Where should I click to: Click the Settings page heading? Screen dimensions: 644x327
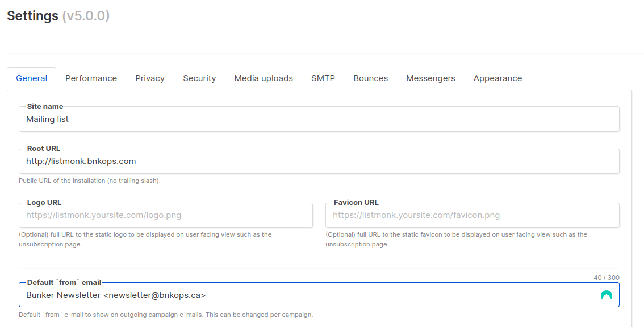tap(33, 15)
